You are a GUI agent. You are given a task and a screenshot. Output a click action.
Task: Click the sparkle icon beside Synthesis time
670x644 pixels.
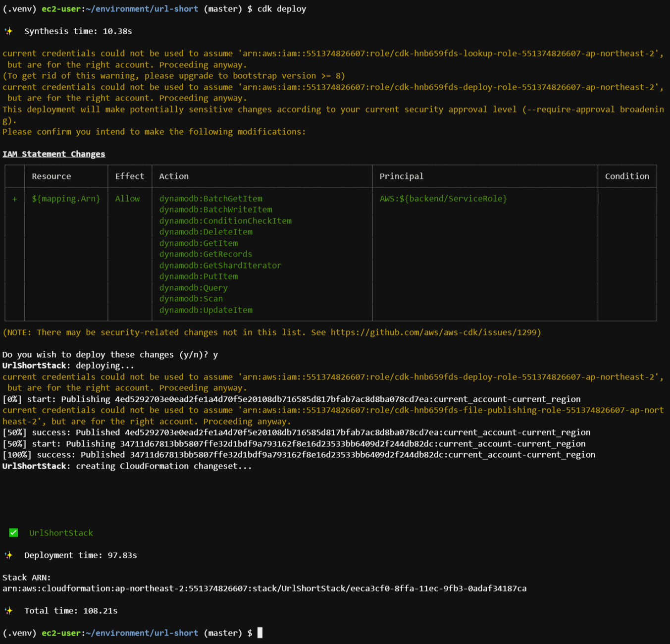pos(9,31)
